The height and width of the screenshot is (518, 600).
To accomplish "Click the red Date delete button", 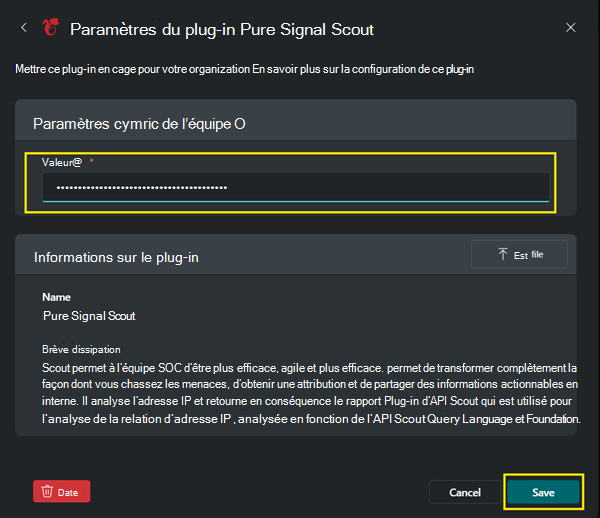I will pos(62,491).
